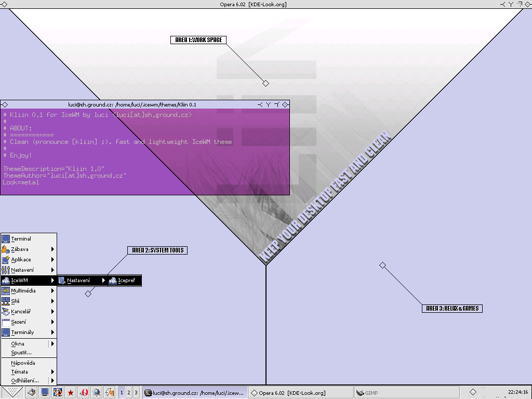Activate the luci@sh.ground.cz terminal task button

pyautogui.click(x=195, y=393)
